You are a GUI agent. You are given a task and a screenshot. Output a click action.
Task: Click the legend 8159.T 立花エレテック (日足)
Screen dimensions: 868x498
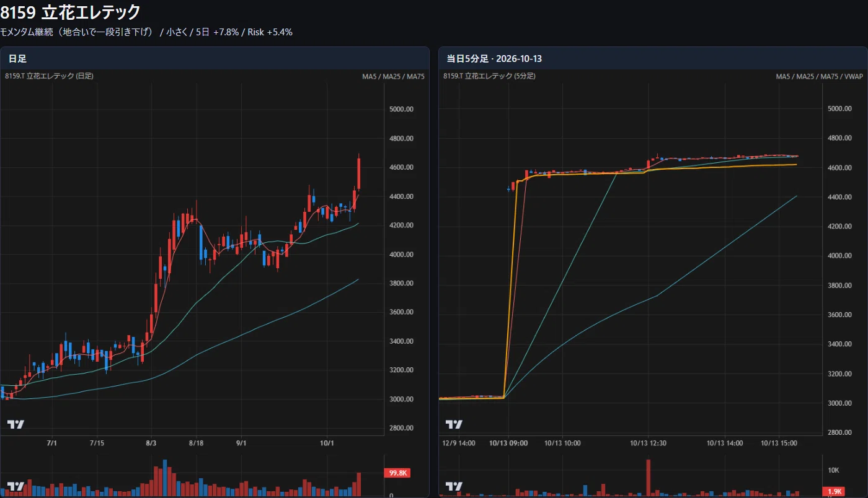coord(49,76)
